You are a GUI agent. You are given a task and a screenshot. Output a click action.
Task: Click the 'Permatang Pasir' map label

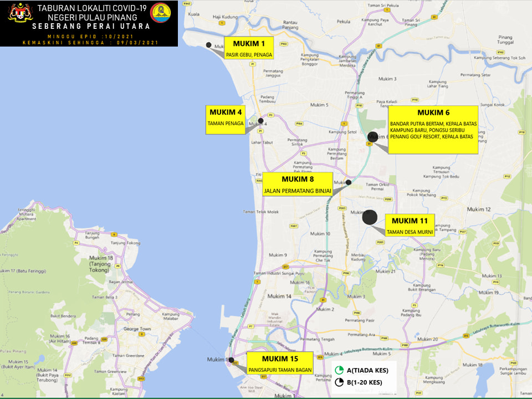[360, 320]
